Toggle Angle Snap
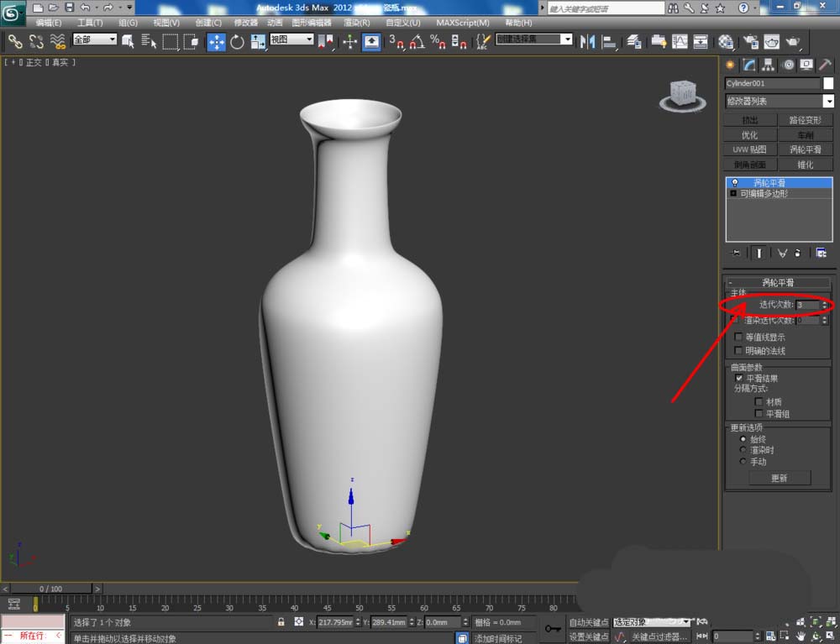 pyautogui.click(x=417, y=41)
